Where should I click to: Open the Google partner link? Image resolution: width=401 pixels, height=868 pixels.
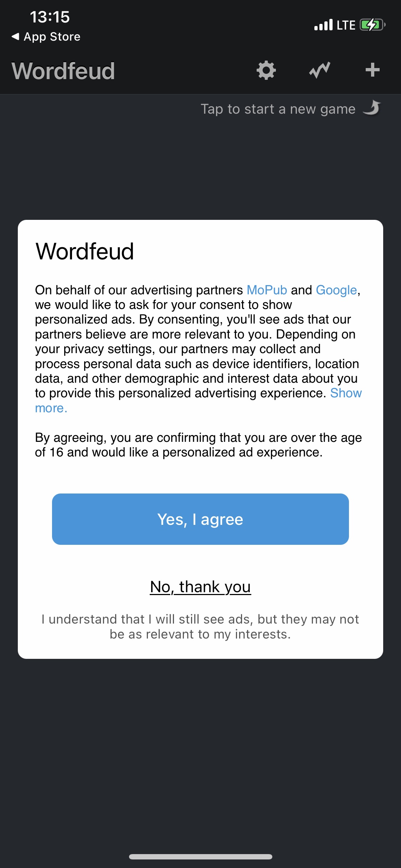coord(336,290)
